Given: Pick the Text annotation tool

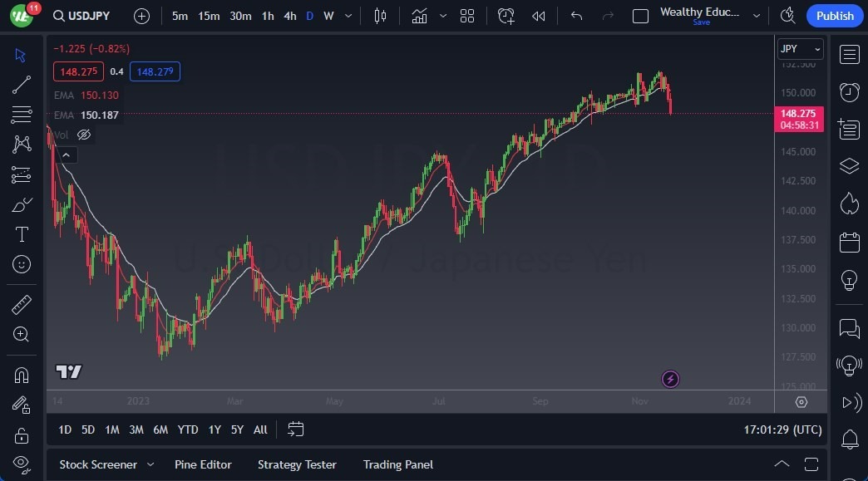Looking at the screenshot, I should 21,234.
